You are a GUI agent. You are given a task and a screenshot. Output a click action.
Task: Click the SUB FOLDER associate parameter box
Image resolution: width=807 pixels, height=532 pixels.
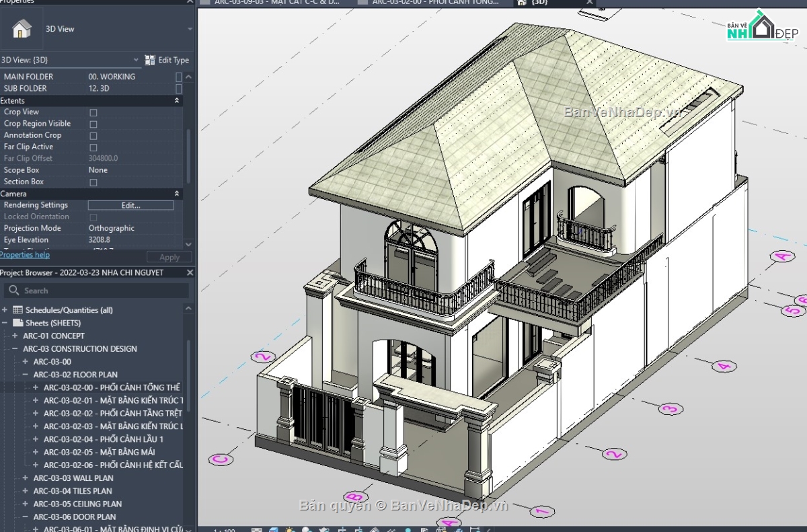(178, 88)
